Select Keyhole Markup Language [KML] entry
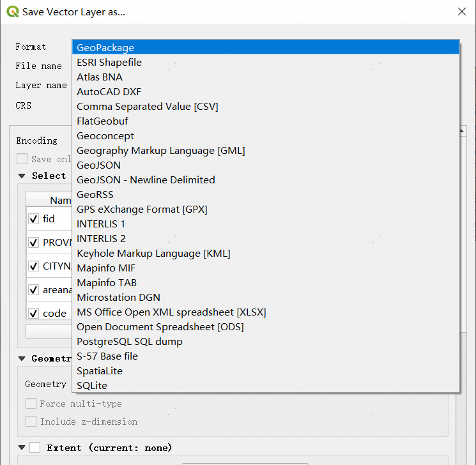 (153, 254)
